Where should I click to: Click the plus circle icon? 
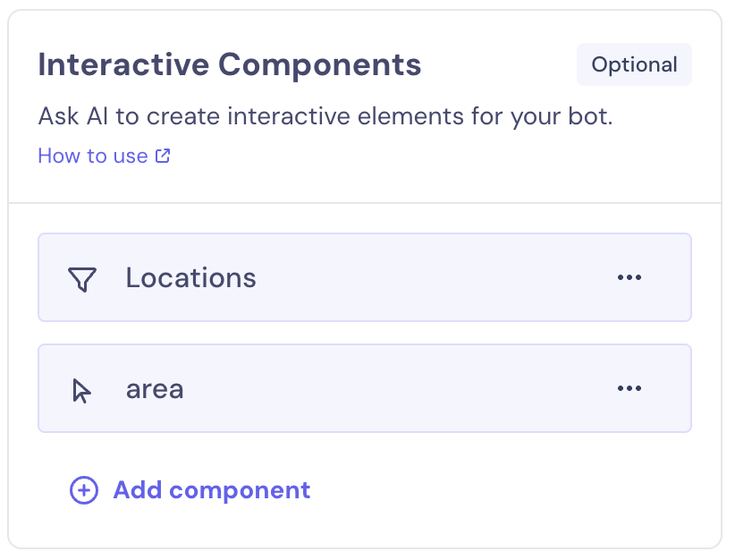tap(84, 490)
